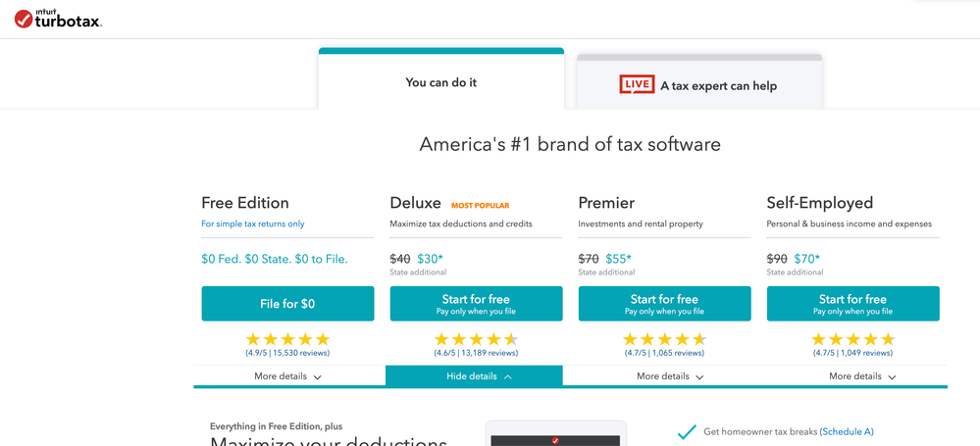The height and width of the screenshot is (446, 980).
Task: Click the Self-Employed star rating
Action: (853, 339)
